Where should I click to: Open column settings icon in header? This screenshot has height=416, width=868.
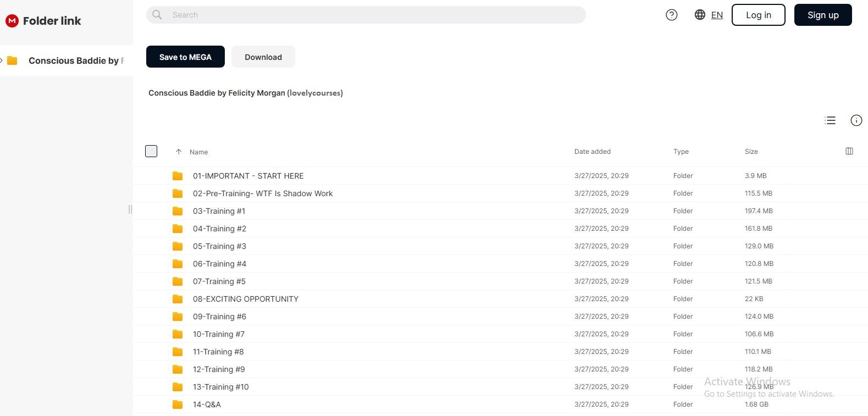click(x=849, y=151)
